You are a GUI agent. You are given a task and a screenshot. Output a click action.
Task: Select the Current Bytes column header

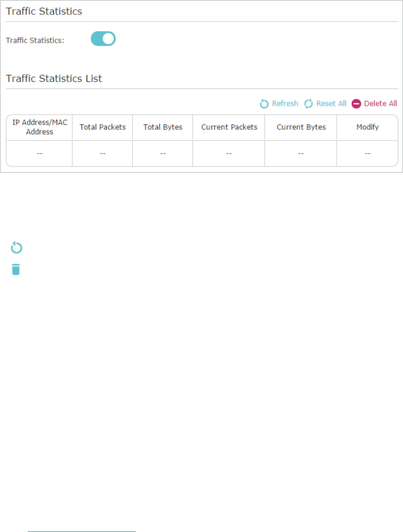tap(301, 127)
